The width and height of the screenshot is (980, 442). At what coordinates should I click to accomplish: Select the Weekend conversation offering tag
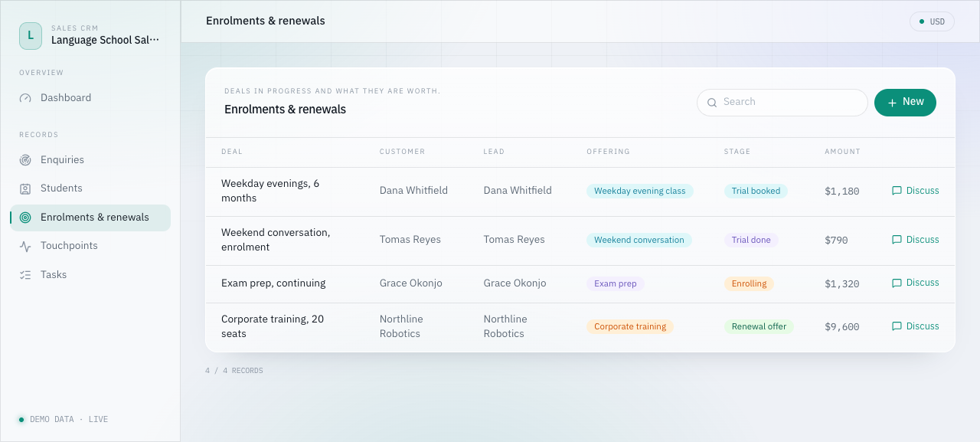tap(639, 240)
